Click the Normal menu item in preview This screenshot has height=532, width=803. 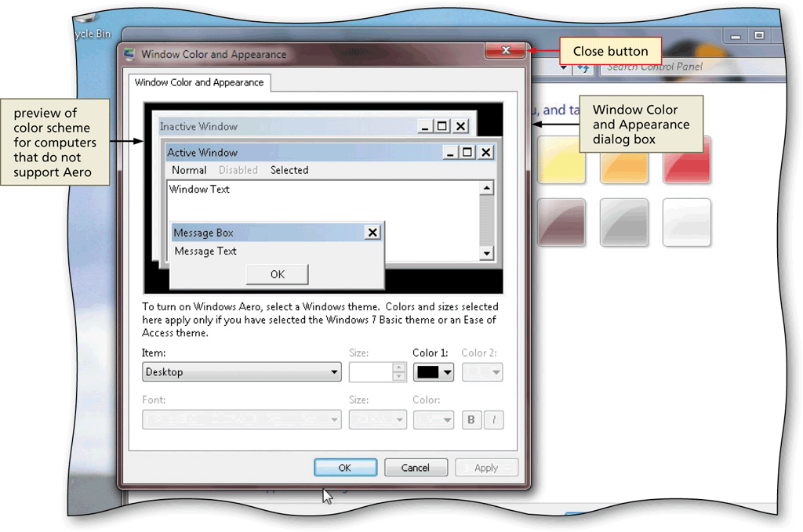[x=189, y=170]
